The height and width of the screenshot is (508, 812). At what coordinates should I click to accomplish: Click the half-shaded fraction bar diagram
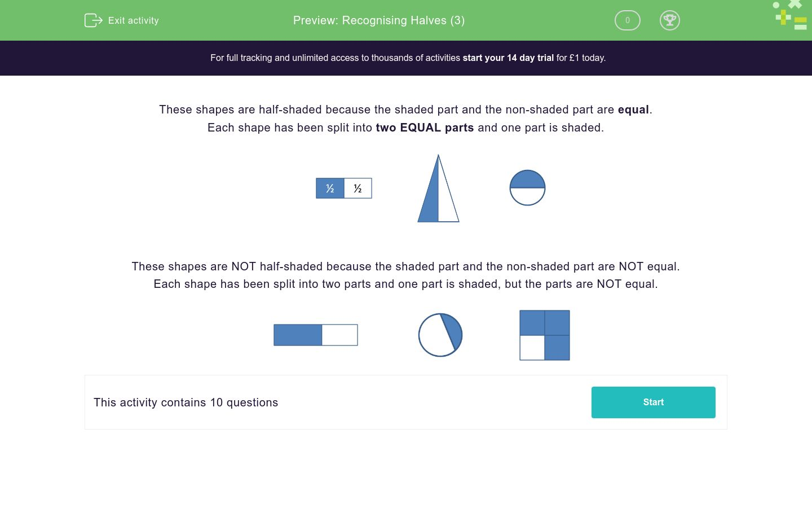point(344,188)
